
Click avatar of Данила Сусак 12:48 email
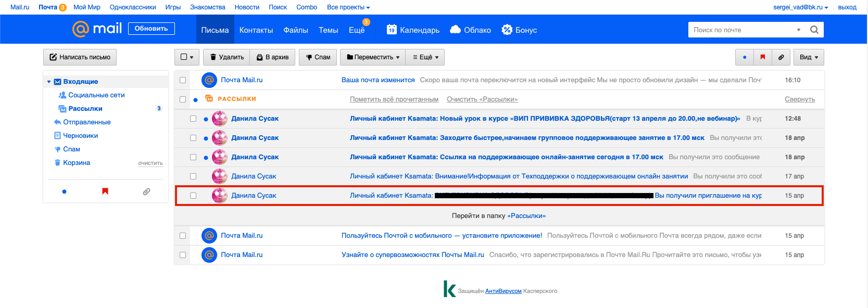220,119
